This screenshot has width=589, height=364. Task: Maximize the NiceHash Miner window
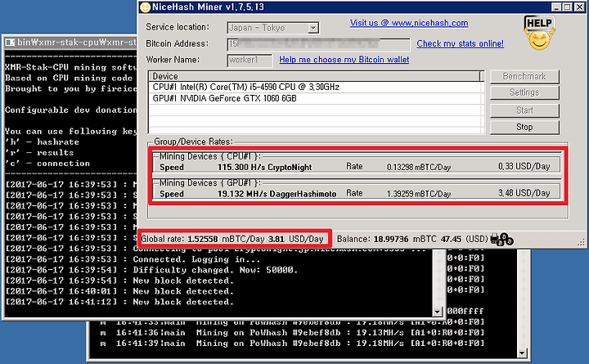tap(568, 7)
